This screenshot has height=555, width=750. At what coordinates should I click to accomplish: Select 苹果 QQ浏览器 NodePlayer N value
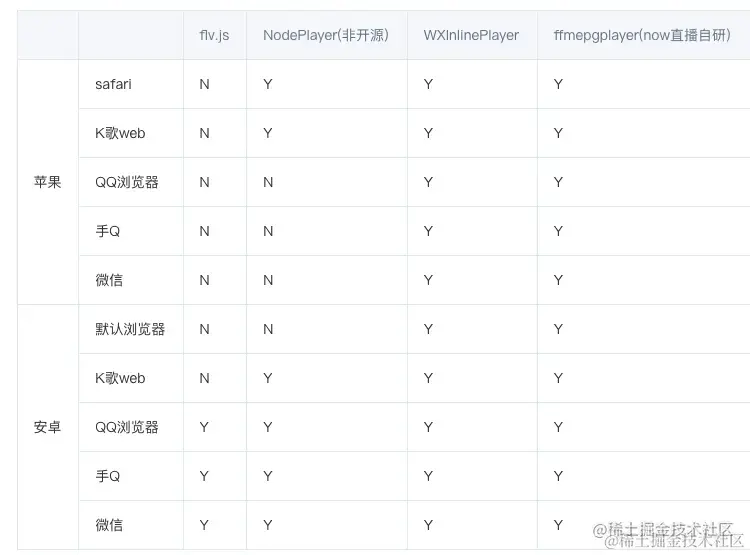268,182
